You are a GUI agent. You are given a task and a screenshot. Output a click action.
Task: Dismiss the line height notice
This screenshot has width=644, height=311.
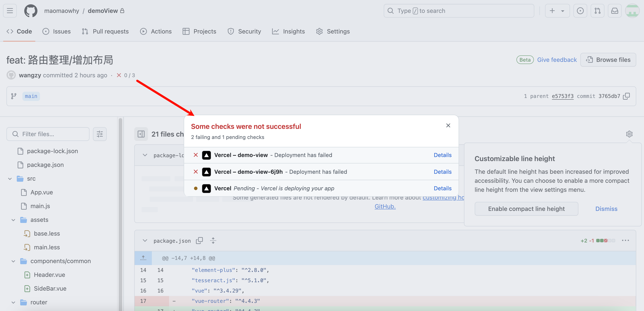pos(606,209)
